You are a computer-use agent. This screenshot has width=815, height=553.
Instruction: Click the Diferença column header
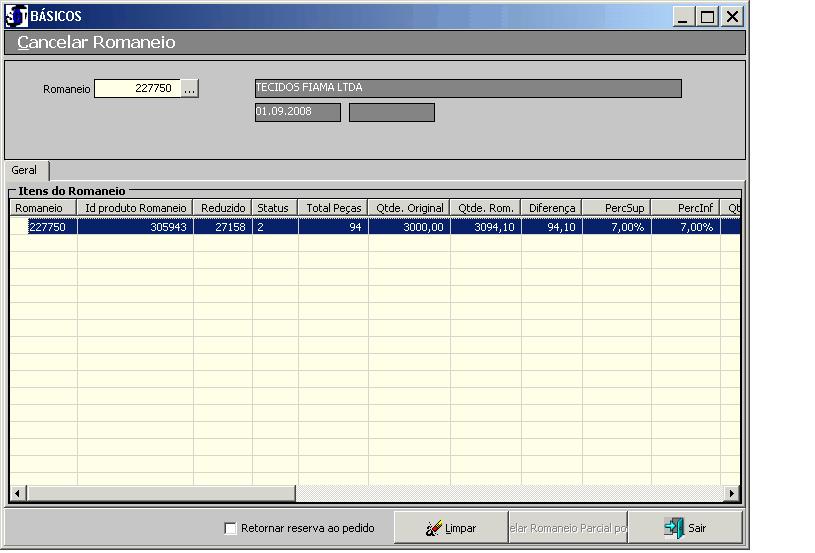(551, 208)
